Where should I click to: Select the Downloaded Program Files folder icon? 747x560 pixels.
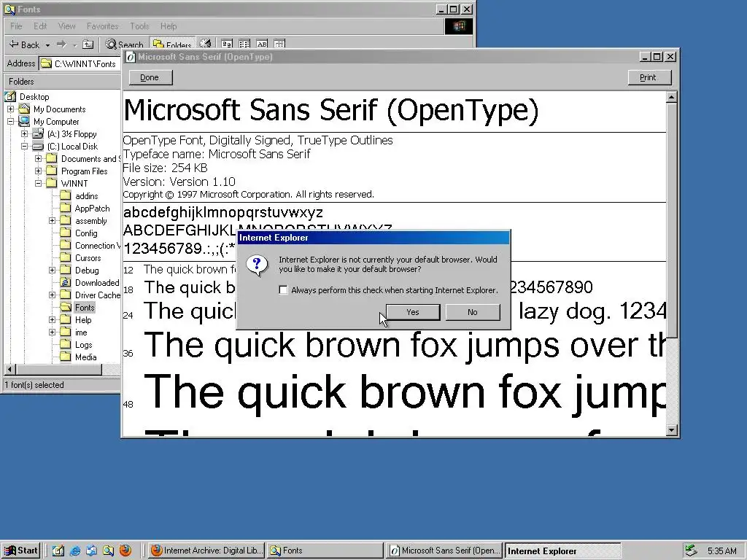[66, 282]
